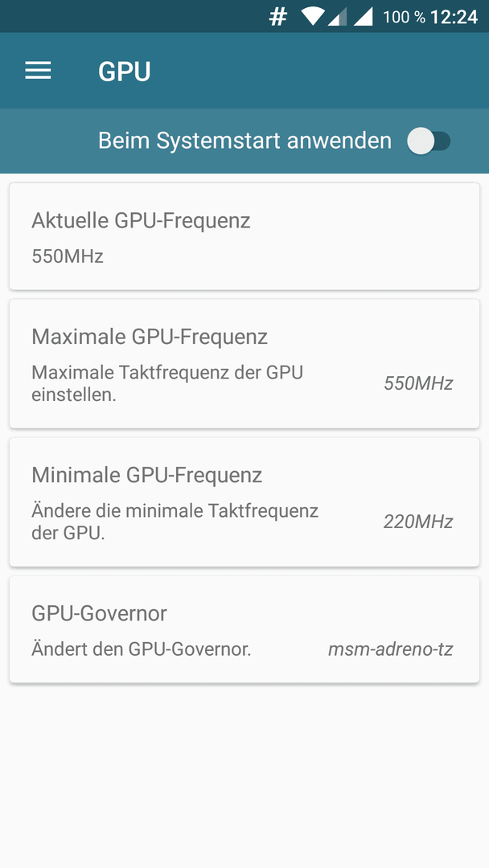Select the 220MHz minimum frequency value

pyautogui.click(x=419, y=522)
